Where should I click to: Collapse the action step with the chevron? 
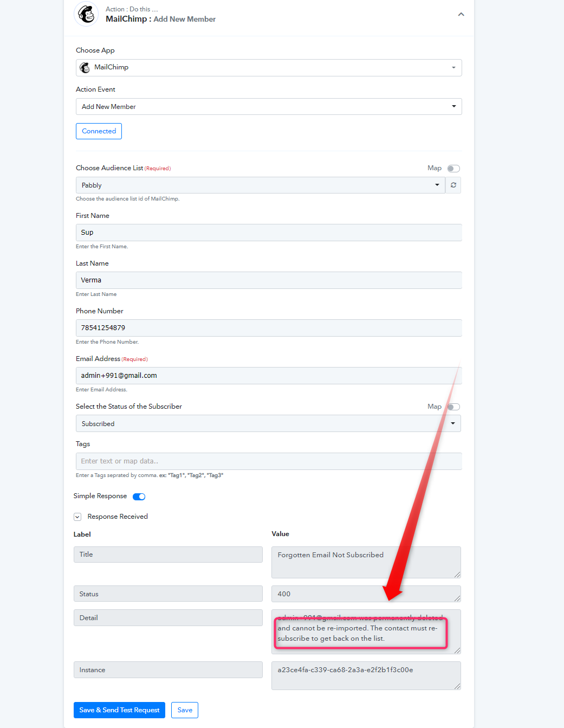[x=461, y=15]
